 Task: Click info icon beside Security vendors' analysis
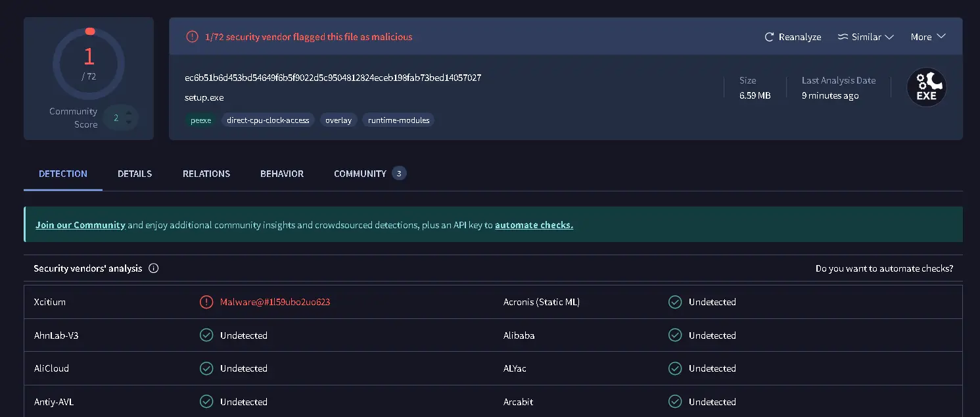[154, 268]
